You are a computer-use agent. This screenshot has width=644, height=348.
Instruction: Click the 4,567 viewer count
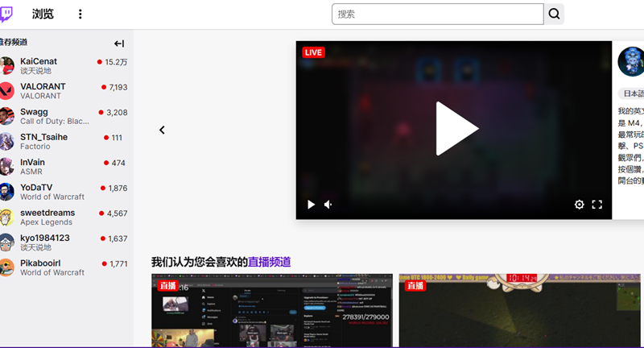coord(117,213)
